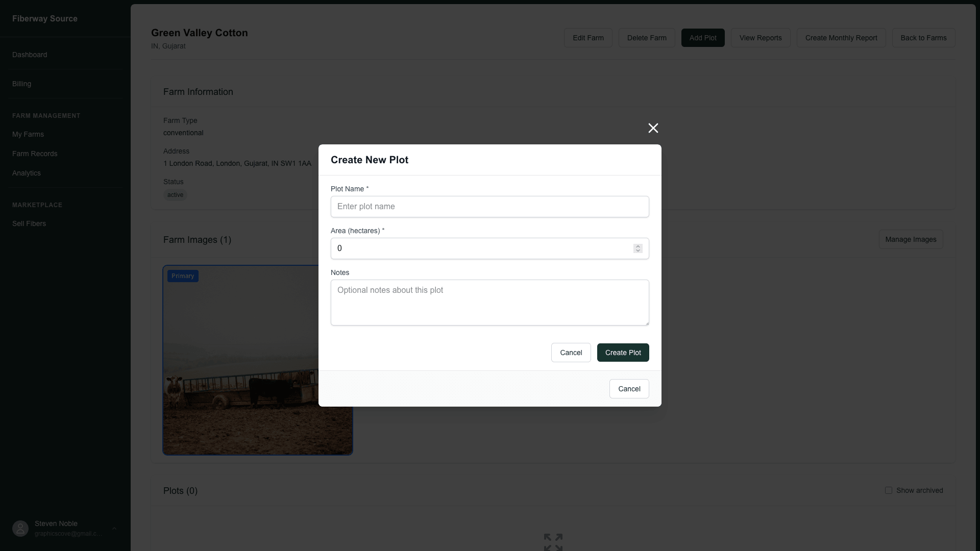
Task: Click the Cancel button in dialog footer
Action: (629, 389)
